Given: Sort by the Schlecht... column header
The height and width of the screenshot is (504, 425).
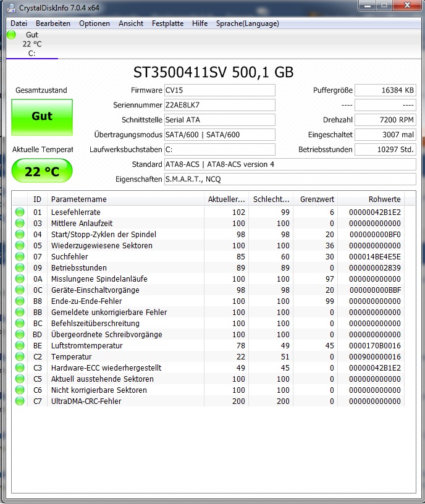Looking at the screenshot, I should pos(271,199).
